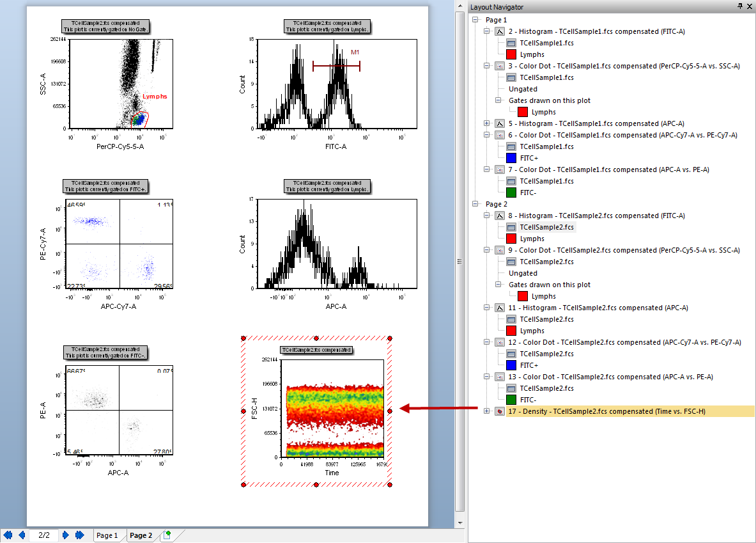Click the 2/2 page number field

point(44,535)
